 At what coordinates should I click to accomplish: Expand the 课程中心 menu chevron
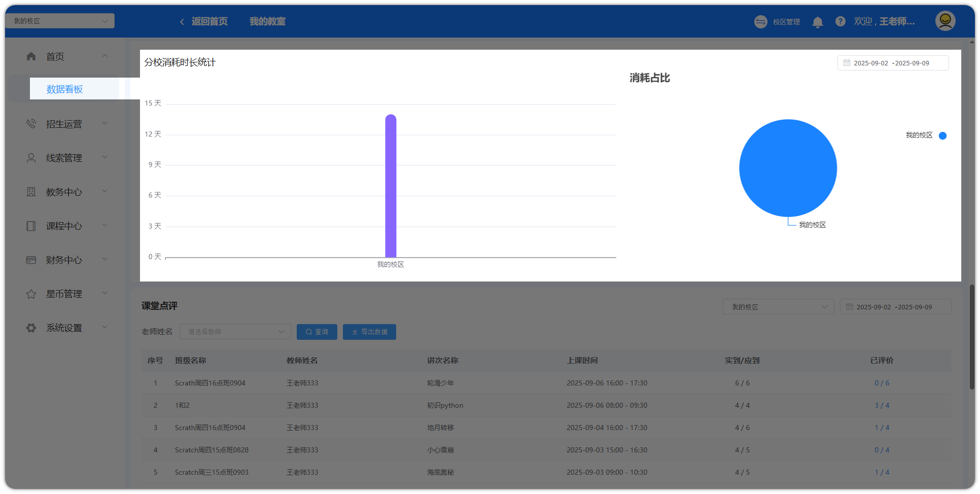pyautogui.click(x=105, y=225)
